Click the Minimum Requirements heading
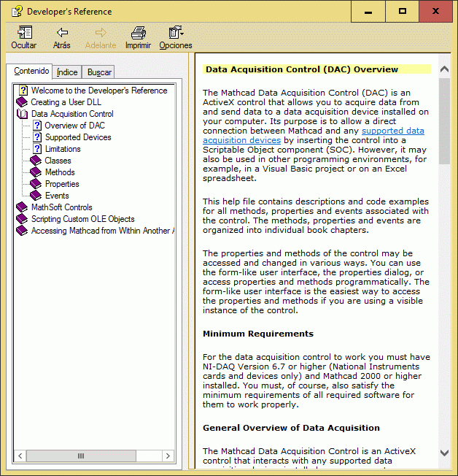The height and width of the screenshot is (476, 458). [258, 334]
